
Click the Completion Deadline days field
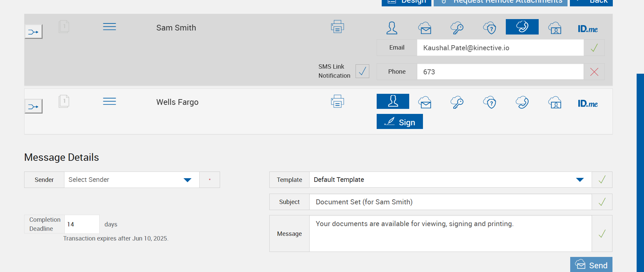pos(82,224)
